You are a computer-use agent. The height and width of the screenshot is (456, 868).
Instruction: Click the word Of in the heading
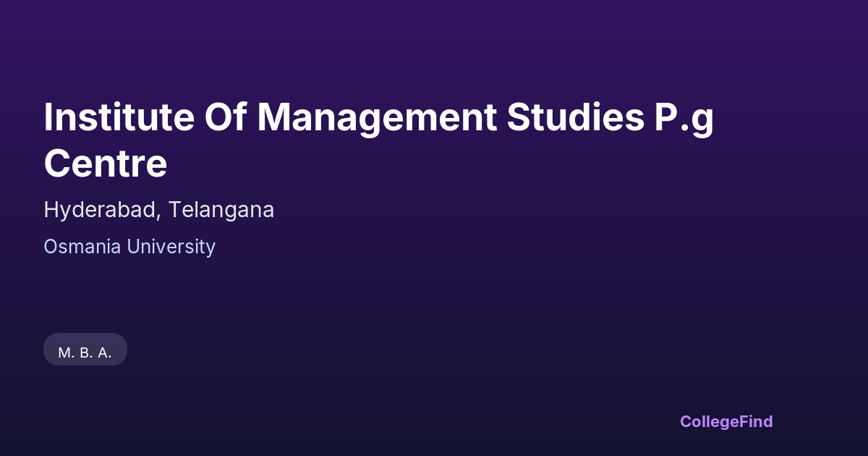tap(226, 117)
